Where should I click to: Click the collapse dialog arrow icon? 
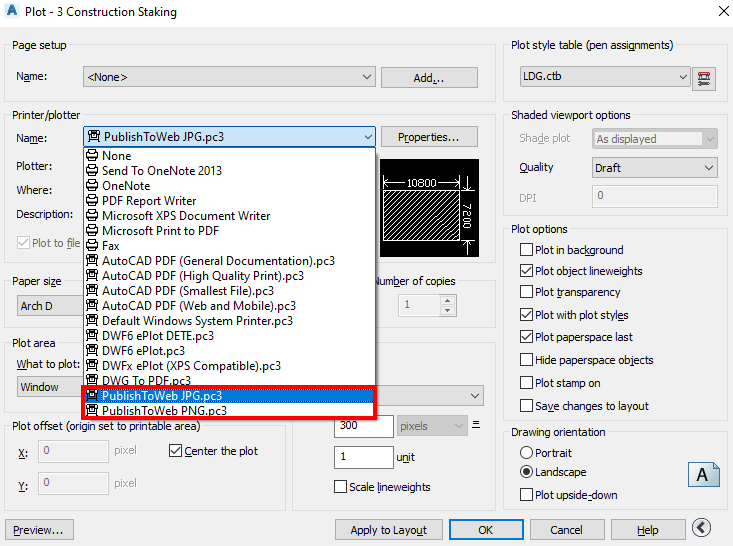pos(701,528)
